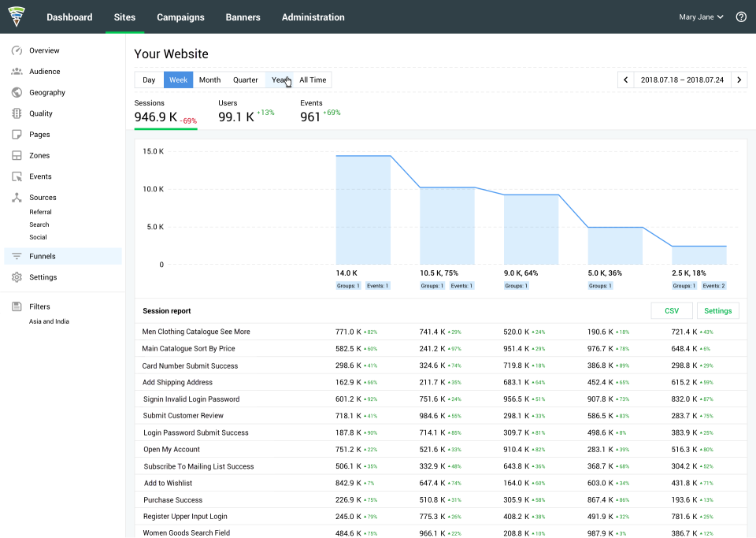Export the session report as CSV
Image resolution: width=756 pixels, height=538 pixels.
pyautogui.click(x=672, y=311)
